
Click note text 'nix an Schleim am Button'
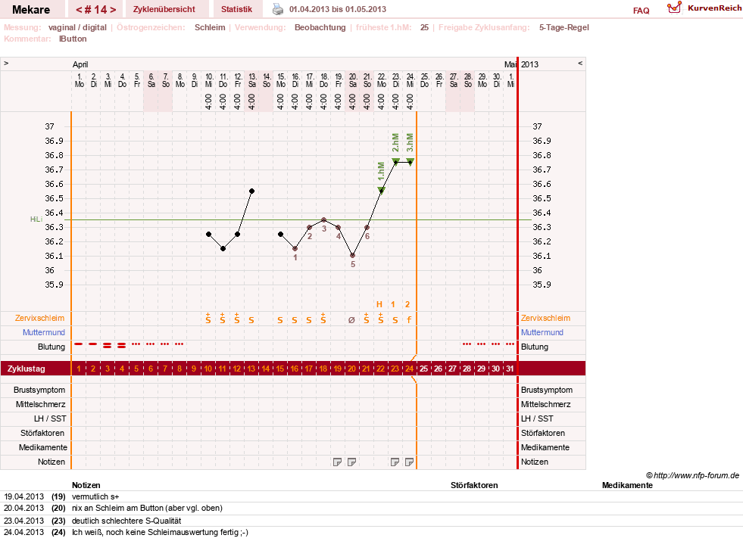click(x=117, y=509)
